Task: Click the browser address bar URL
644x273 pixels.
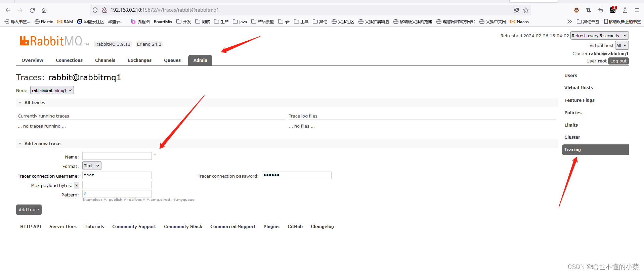Action: (x=165, y=10)
